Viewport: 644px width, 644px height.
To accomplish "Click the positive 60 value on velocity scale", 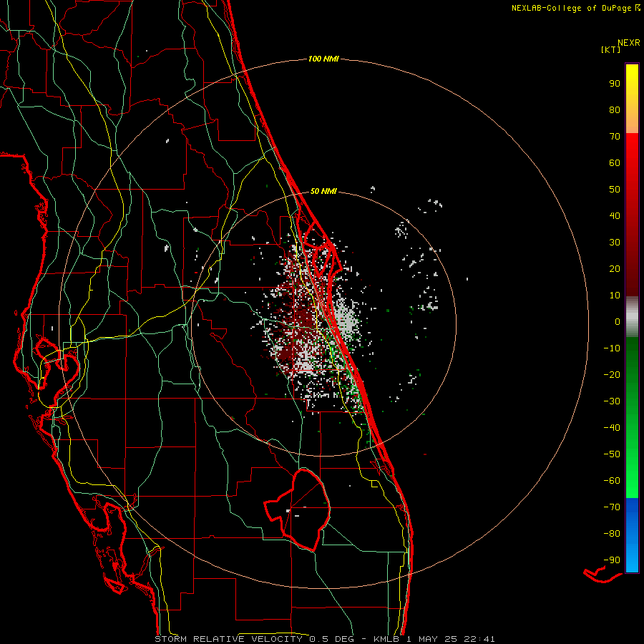I will 615,162.
